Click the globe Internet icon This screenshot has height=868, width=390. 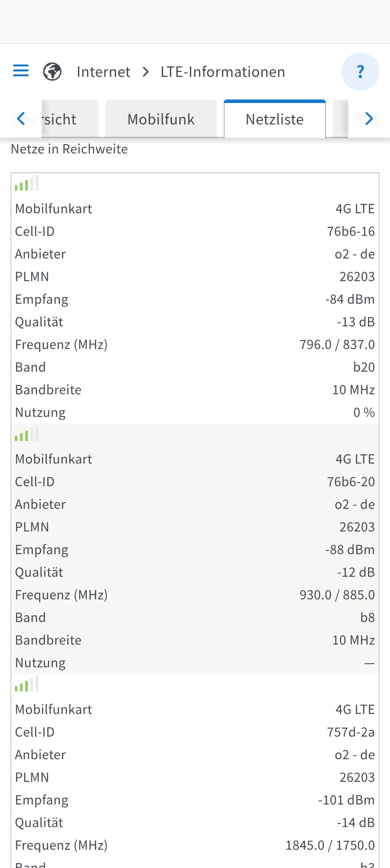[x=52, y=71]
